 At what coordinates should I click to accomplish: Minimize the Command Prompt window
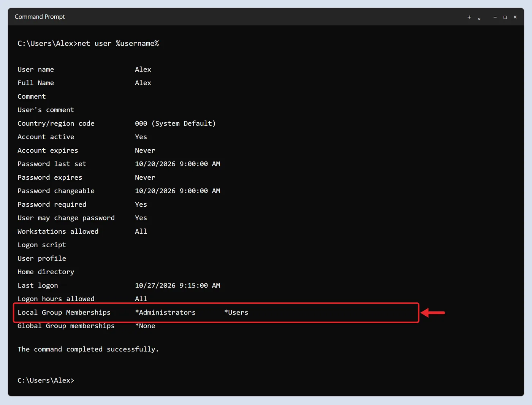pyautogui.click(x=495, y=17)
